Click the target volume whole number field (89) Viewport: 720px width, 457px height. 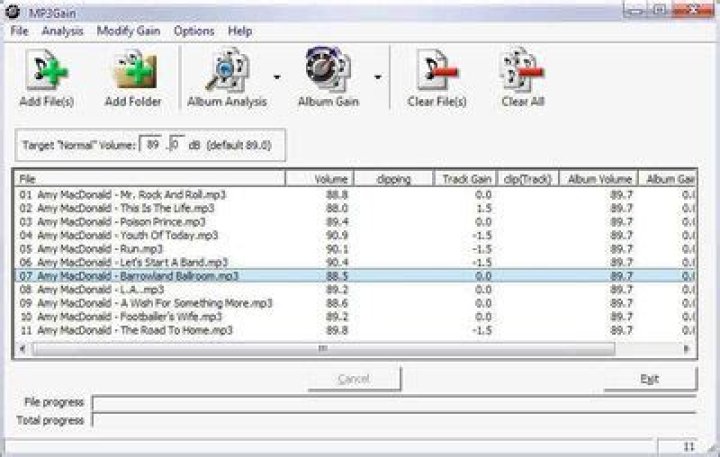[153, 145]
